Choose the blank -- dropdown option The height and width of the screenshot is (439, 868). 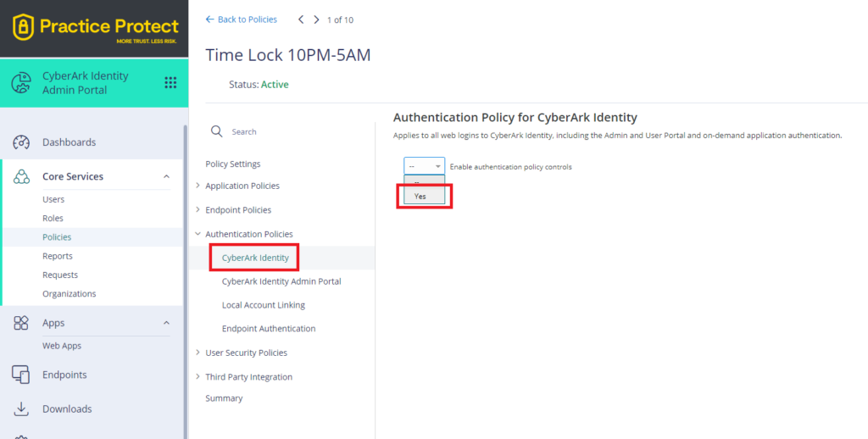pos(424,182)
